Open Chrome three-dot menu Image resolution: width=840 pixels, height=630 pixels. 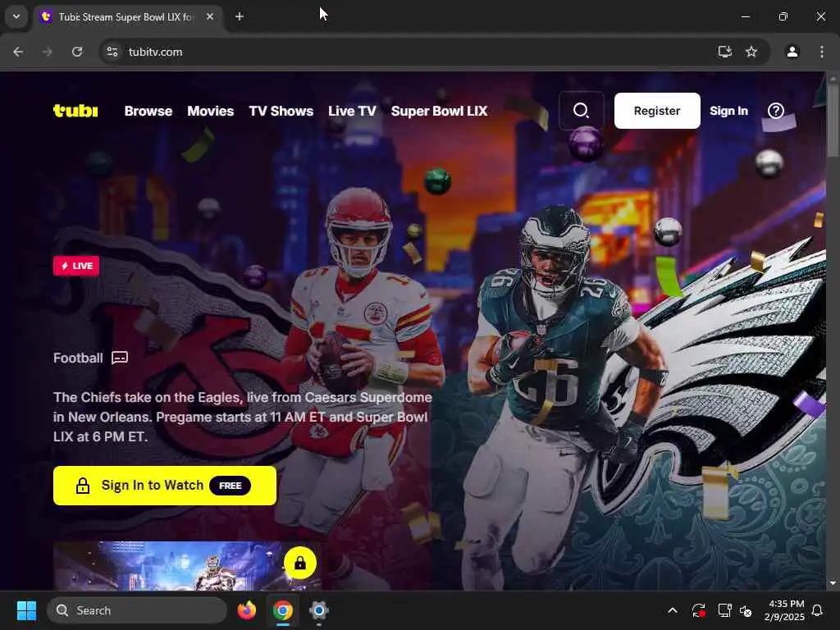[822, 52]
